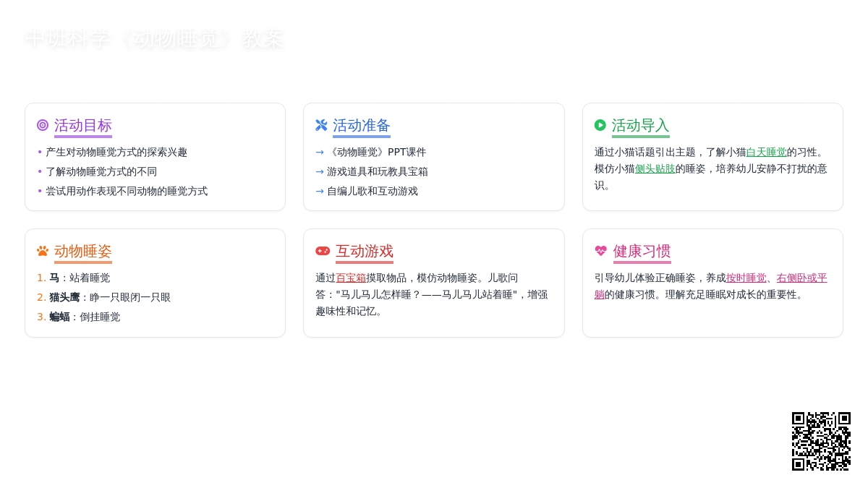Screen dimensions: 868x488
Task: Follow the 右侧卧或平躺 link
Action: point(801,278)
